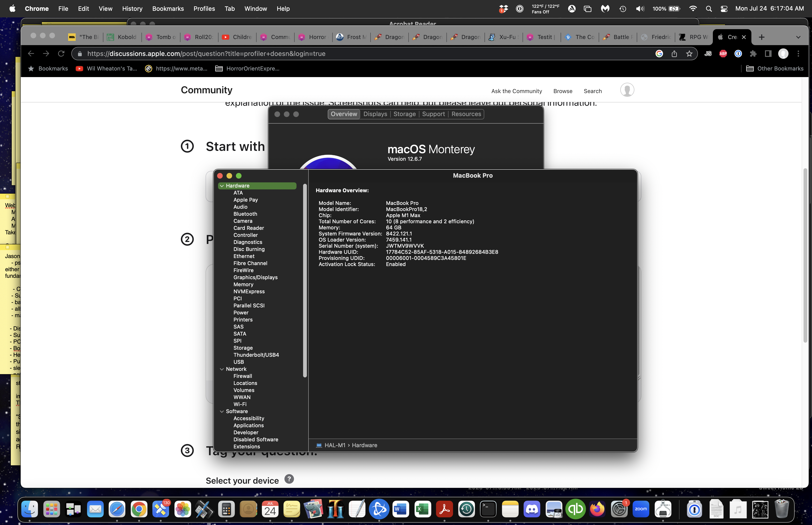The width and height of the screenshot is (812, 525).
Task: Open the Bookmarks menu in menu bar
Action: pos(168,9)
